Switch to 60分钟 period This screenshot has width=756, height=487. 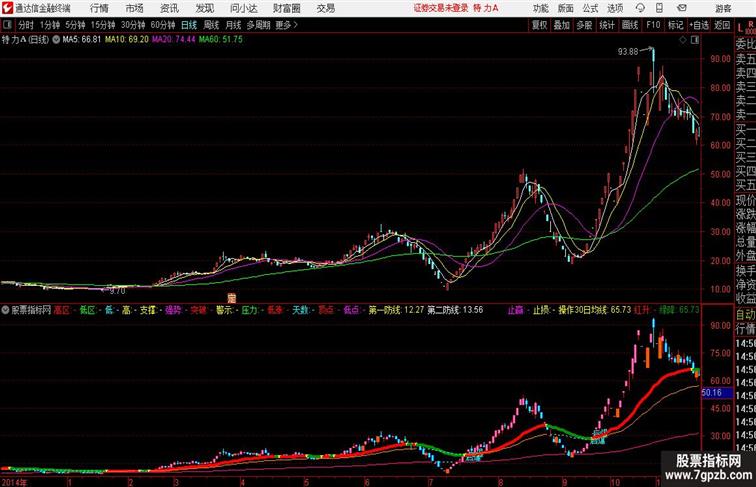tap(162, 25)
